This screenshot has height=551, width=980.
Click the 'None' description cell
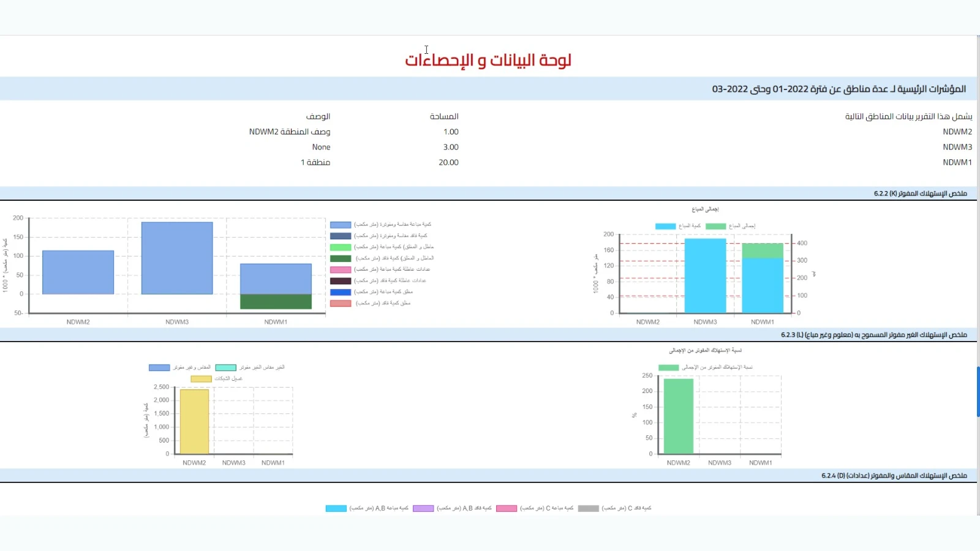click(321, 147)
